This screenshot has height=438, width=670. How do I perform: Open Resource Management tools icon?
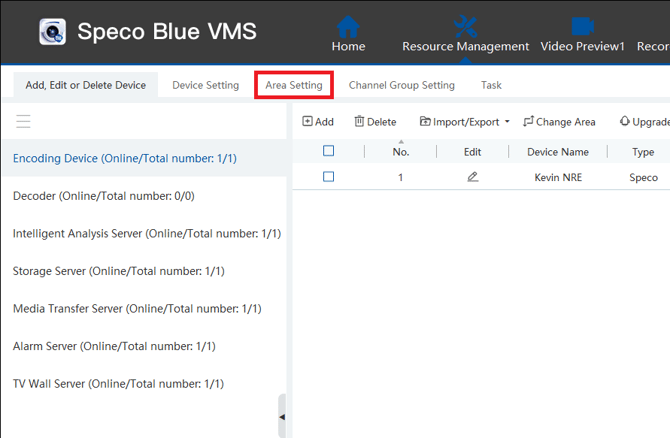[465, 26]
